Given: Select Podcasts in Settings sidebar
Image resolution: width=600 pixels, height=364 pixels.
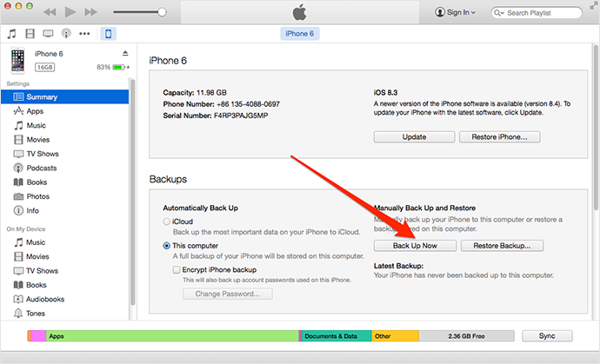Looking at the screenshot, I should [64, 168].
